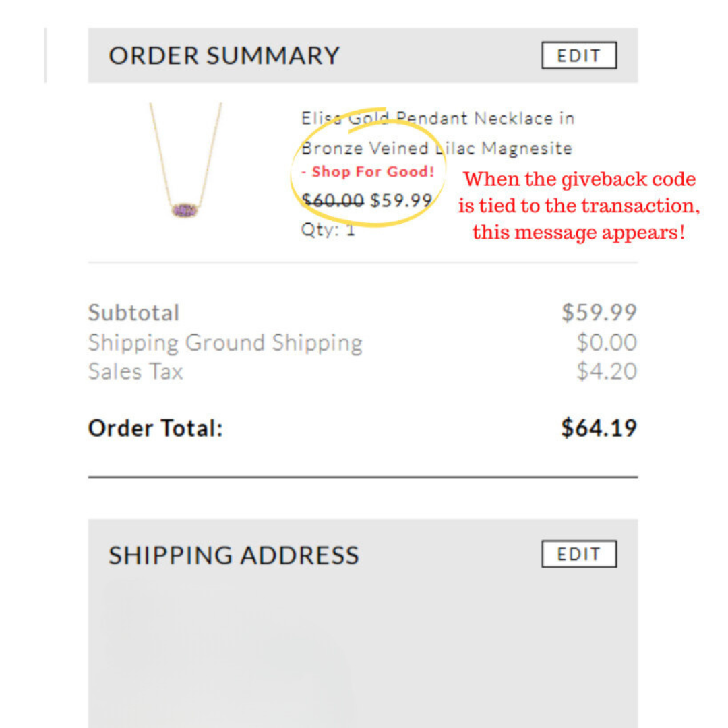The image size is (728, 728).
Task: Click the Subtotal label
Action: click(x=133, y=313)
